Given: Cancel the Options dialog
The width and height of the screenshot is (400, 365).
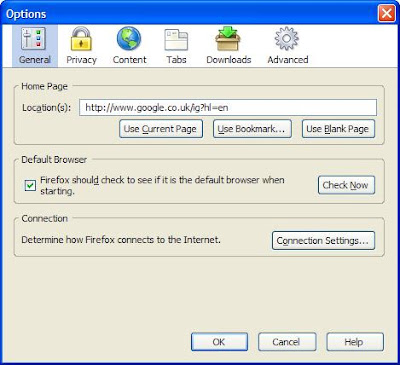Looking at the screenshot, I should pos(287,342).
